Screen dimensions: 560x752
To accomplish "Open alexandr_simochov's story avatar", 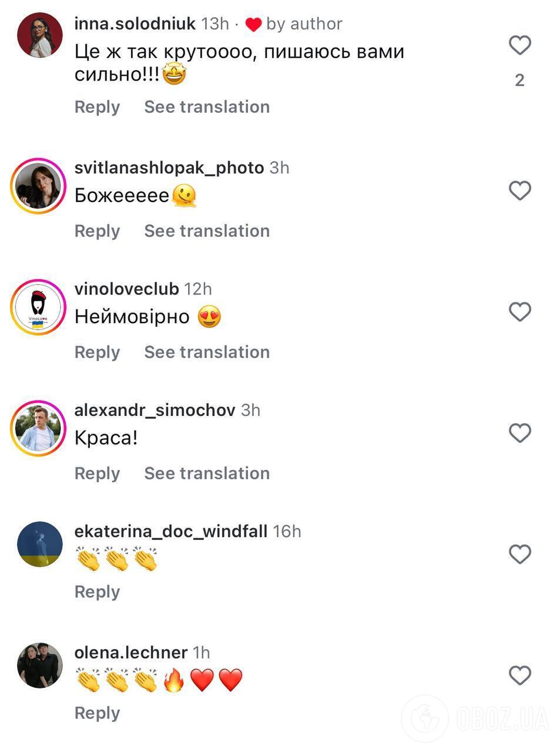I will [x=39, y=428].
